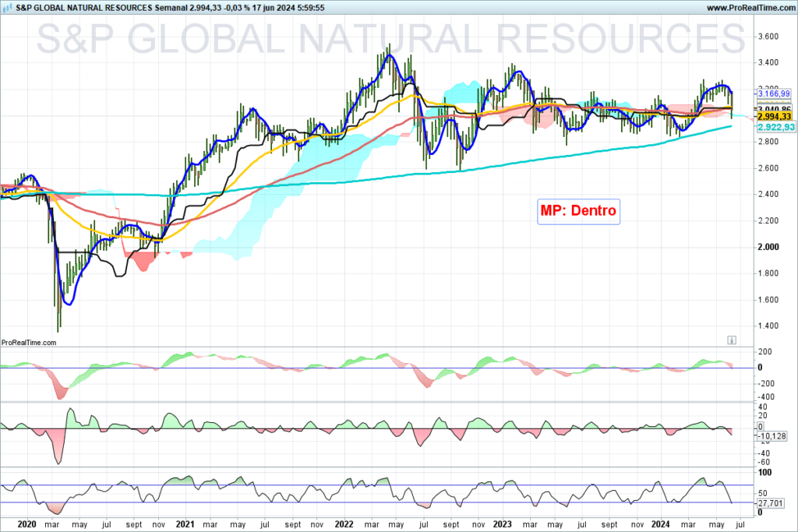Click the -400 level on the first indicator

tap(766, 397)
